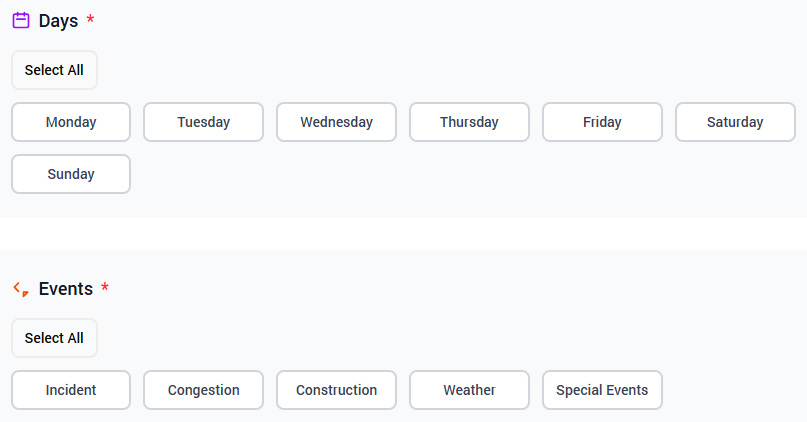Click the Days section heading
807x422 pixels.
pyautogui.click(x=58, y=21)
